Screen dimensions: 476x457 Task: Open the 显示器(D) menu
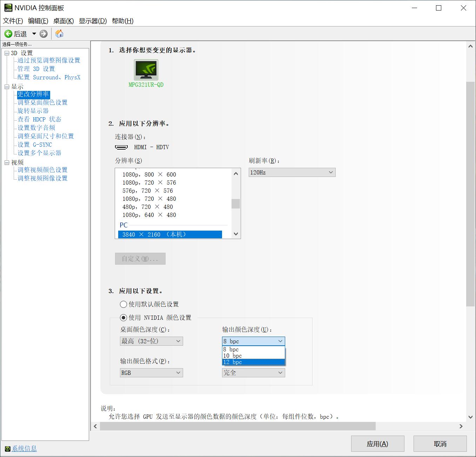pos(93,21)
